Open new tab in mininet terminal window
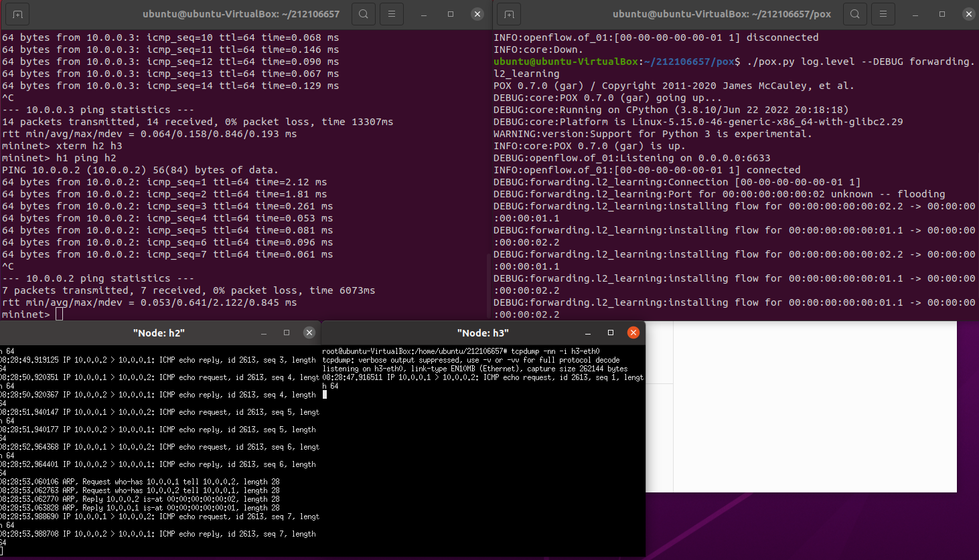Image resolution: width=979 pixels, height=560 pixels. (x=17, y=14)
